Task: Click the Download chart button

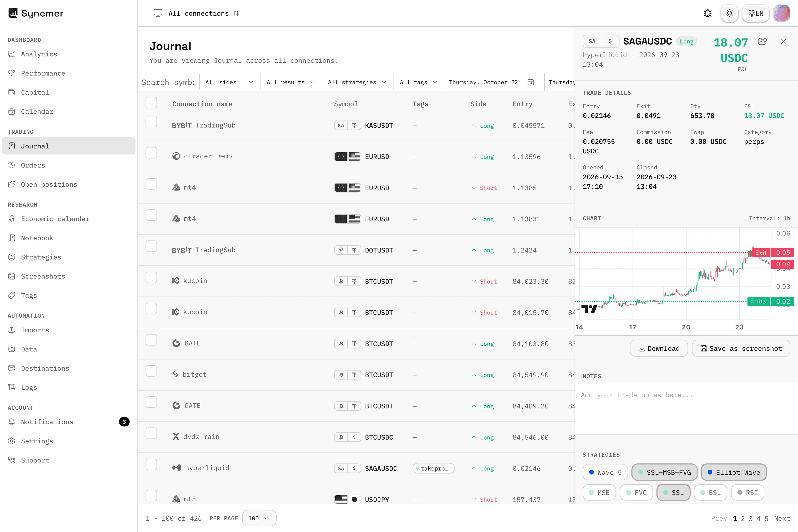Action: coord(659,349)
